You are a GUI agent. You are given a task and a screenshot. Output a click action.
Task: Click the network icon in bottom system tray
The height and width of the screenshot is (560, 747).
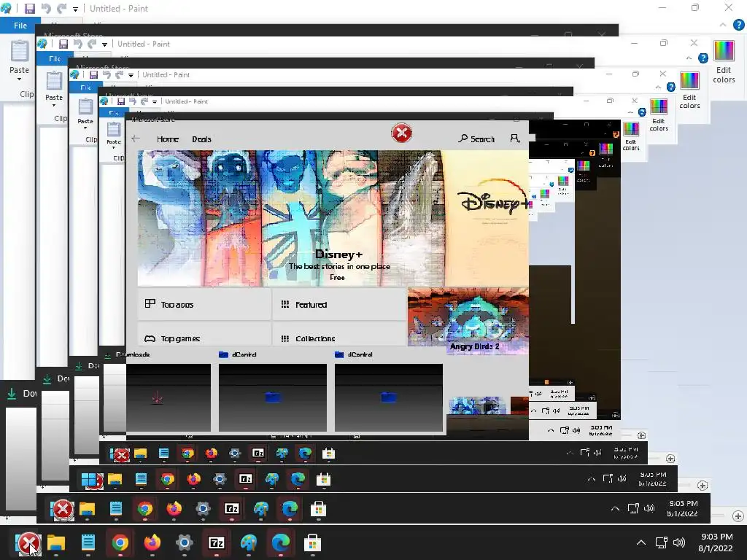pos(661,542)
